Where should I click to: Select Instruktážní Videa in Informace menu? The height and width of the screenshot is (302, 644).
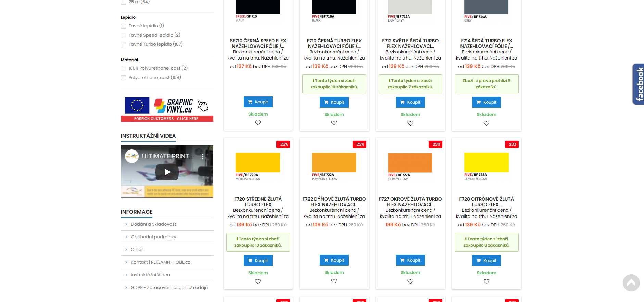[150, 275]
